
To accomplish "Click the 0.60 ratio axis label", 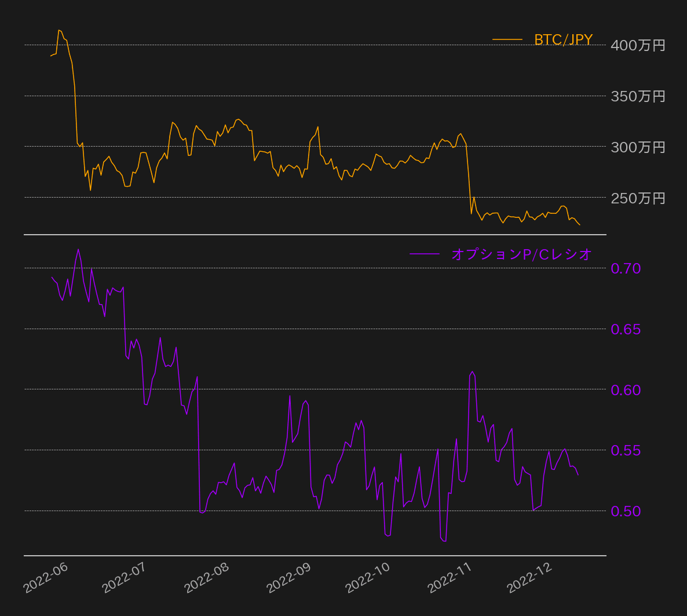I will click(626, 390).
